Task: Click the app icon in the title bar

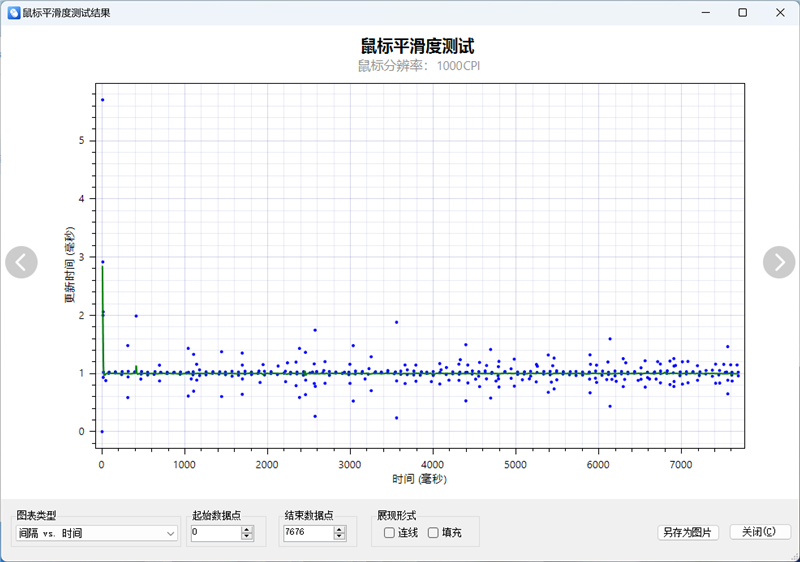Action: tap(13, 13)
